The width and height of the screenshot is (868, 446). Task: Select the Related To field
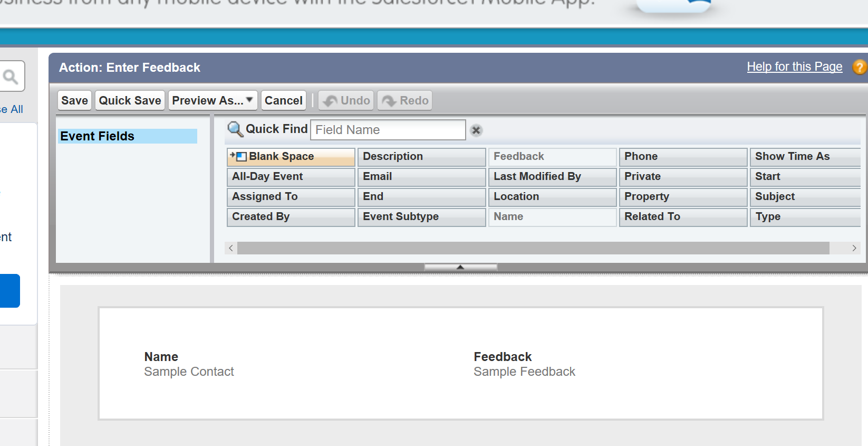tap(683, 217)
